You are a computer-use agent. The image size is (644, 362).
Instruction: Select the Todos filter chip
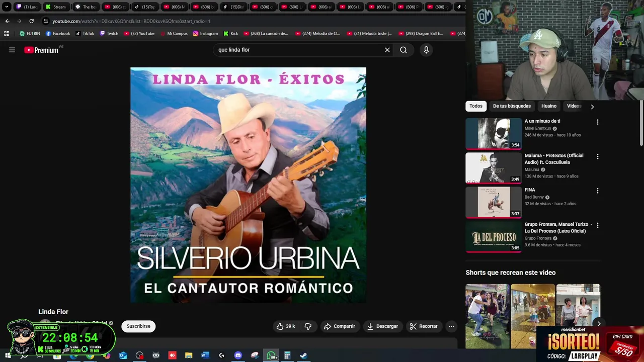pos(476,106)
